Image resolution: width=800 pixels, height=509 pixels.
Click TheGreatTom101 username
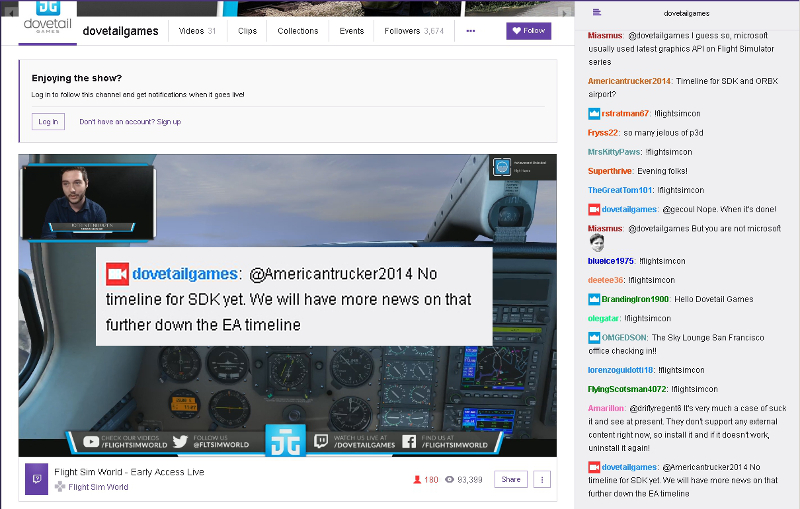(x=620, y=190)
